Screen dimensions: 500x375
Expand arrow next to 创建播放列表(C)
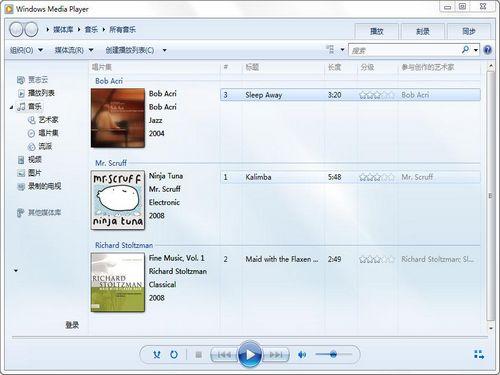[x=165, y=51]
